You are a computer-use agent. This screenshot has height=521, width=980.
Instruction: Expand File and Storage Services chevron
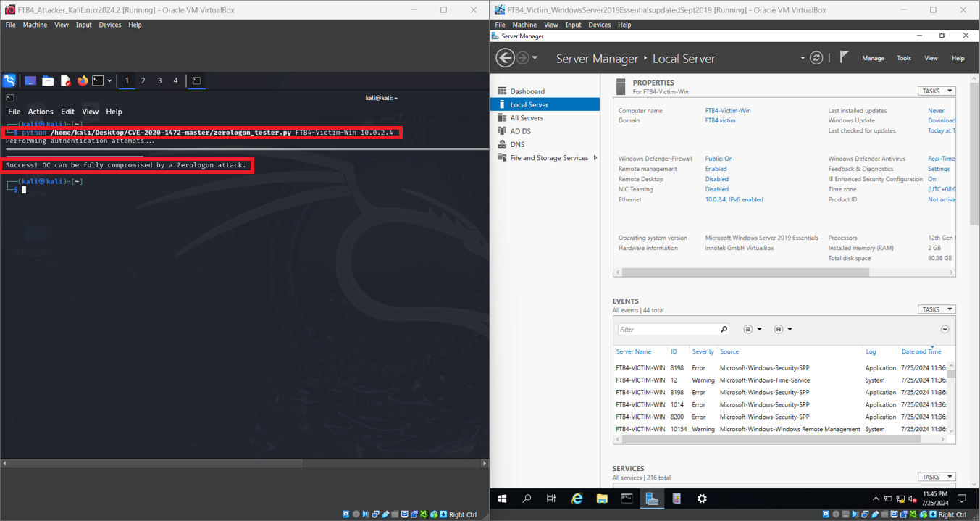(595, 157)
